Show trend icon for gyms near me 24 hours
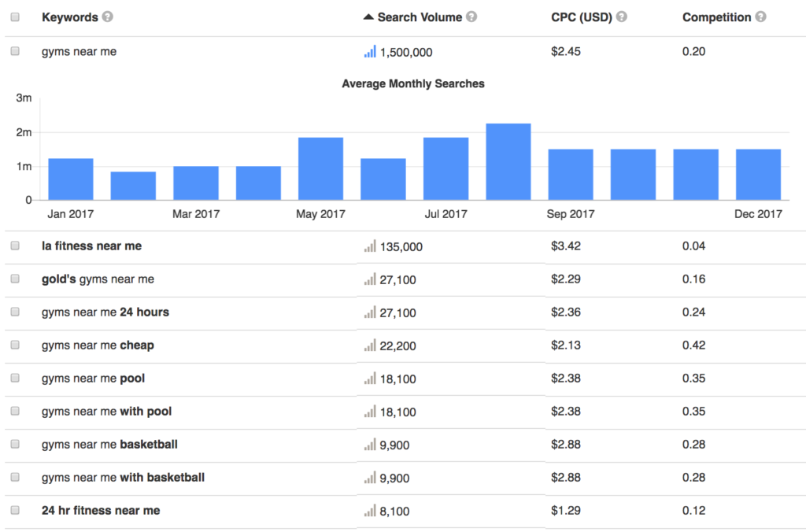 pyautogui.click(x=370, y=312)
